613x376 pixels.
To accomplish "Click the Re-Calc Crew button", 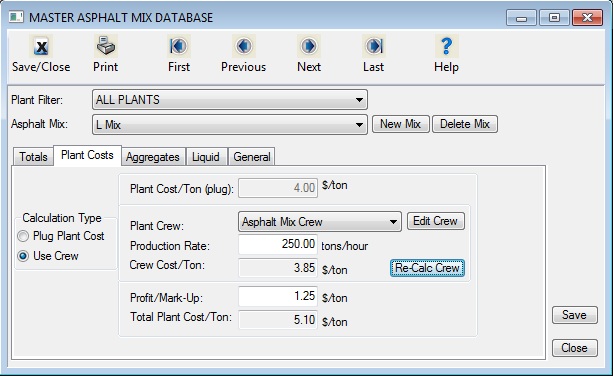I will [x=427, y=268].
